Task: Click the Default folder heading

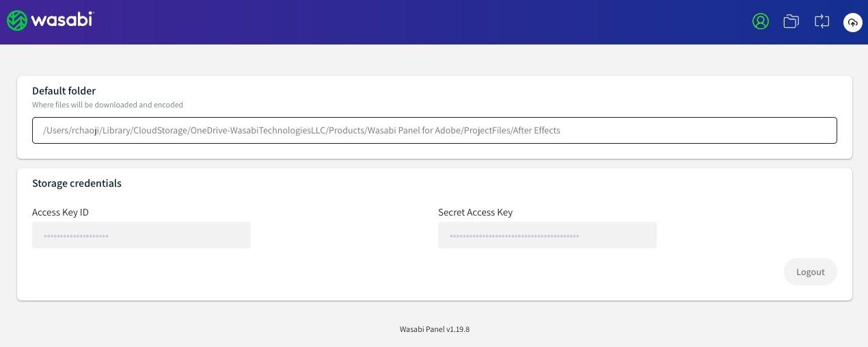Action: [64, 91]
